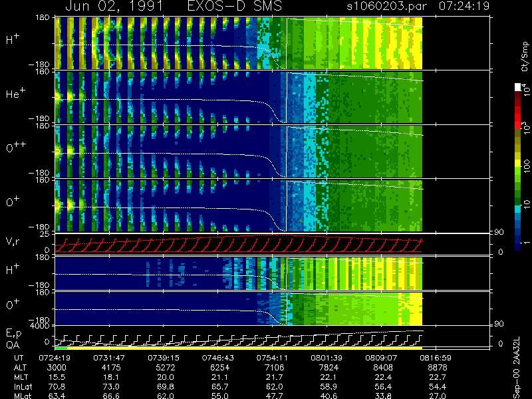Viewport: 532px width, 399px height.
Task: Click the UT row label
Action: [x=19, y=358]
